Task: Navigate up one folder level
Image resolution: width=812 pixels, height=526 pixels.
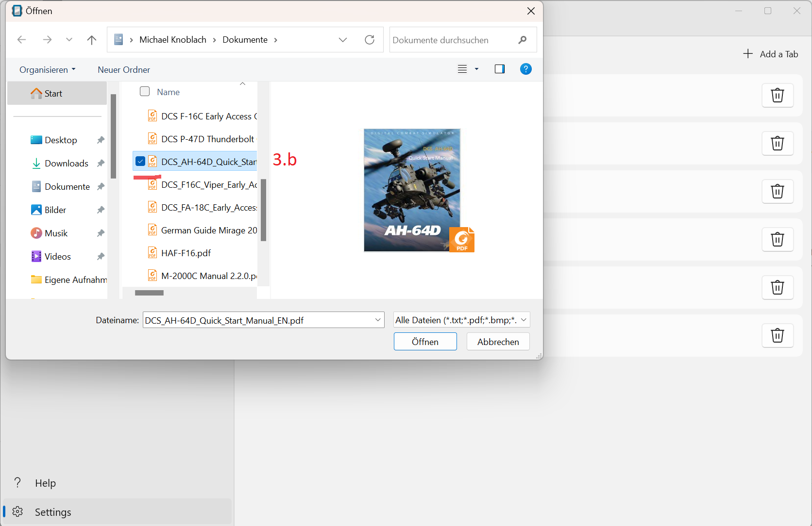Action: [x=91, y=40]
